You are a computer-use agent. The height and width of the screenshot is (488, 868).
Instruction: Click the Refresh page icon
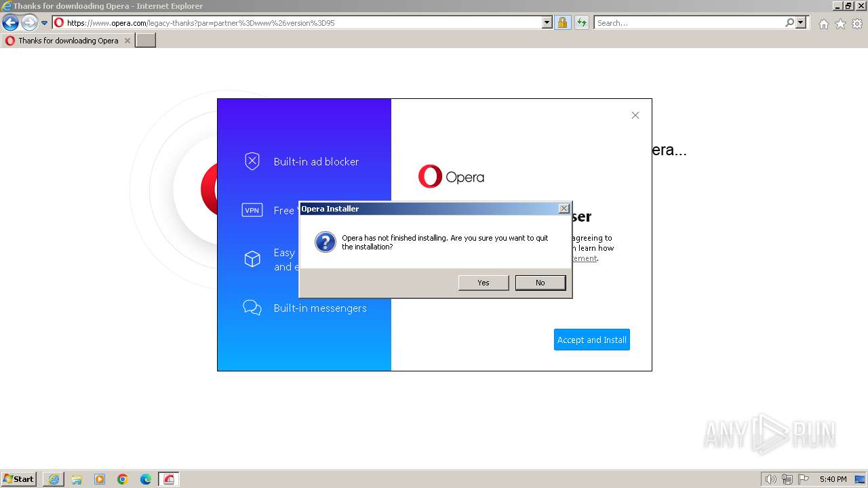(581, 22)
